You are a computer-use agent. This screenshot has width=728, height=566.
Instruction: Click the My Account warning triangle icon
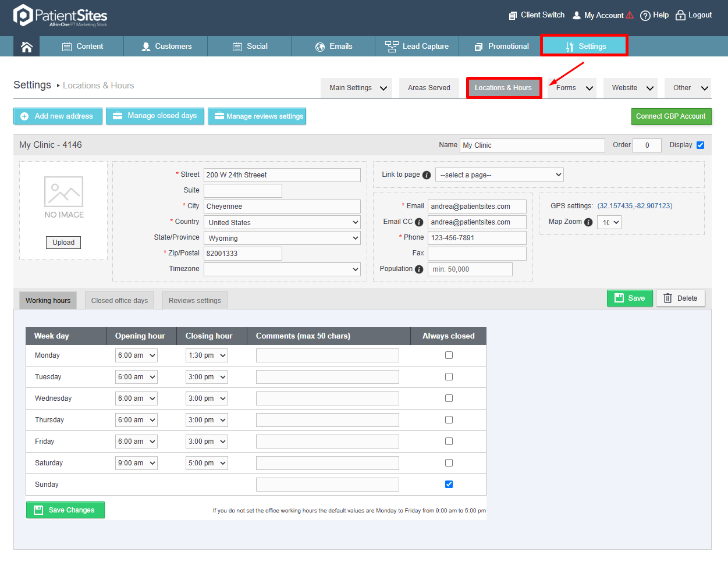630,15
